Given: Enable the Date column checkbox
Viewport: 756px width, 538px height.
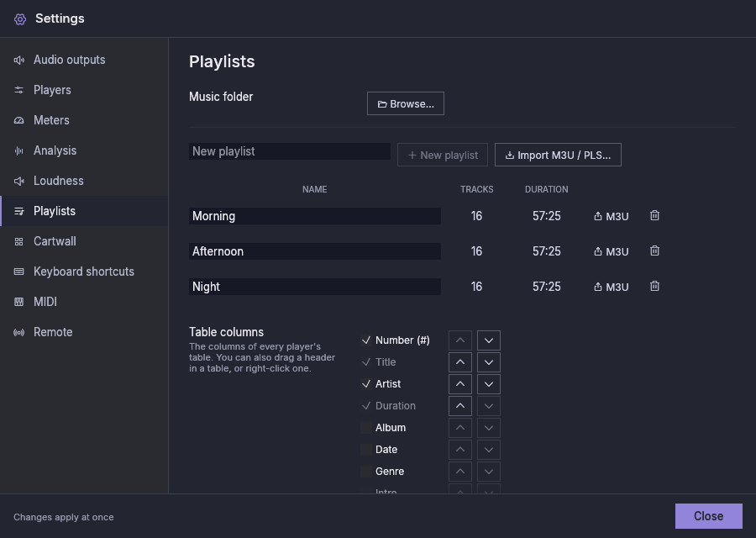Looking at the screenshot, I should coord(366,450).
